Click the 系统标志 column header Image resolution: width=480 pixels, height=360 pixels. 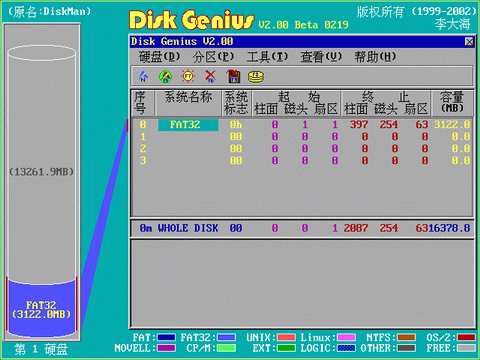pos(236,103)
